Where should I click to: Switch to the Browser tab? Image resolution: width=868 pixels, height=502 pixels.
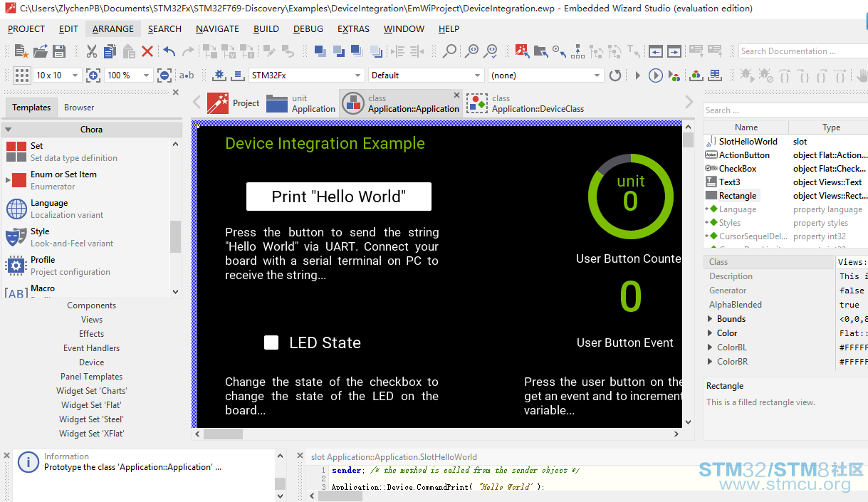(79, 108)
